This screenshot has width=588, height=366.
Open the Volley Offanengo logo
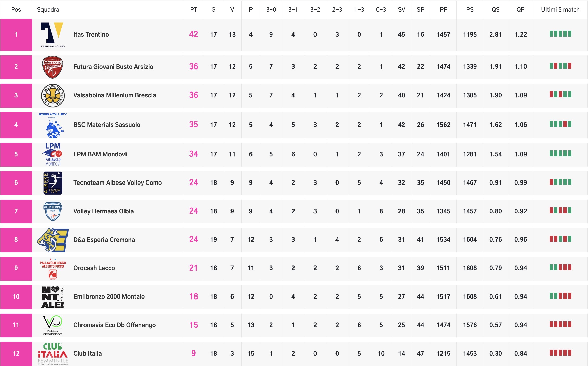[53, 325]
